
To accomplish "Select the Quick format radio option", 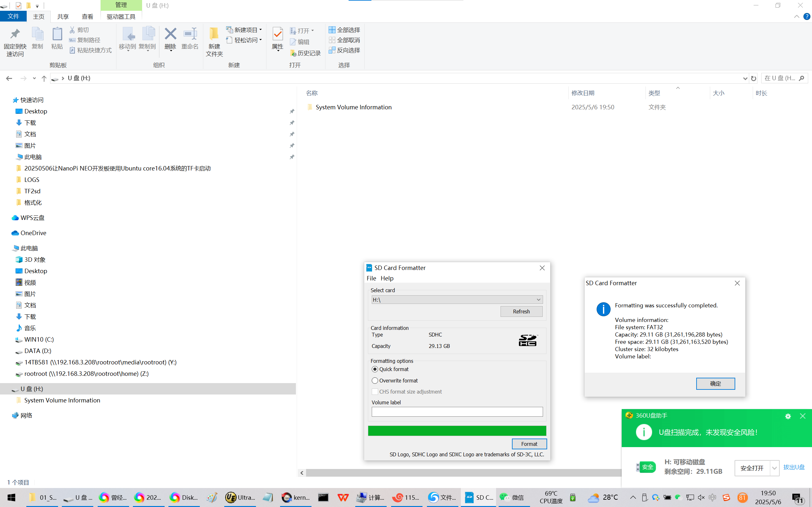I will click(x=375, y=369).
